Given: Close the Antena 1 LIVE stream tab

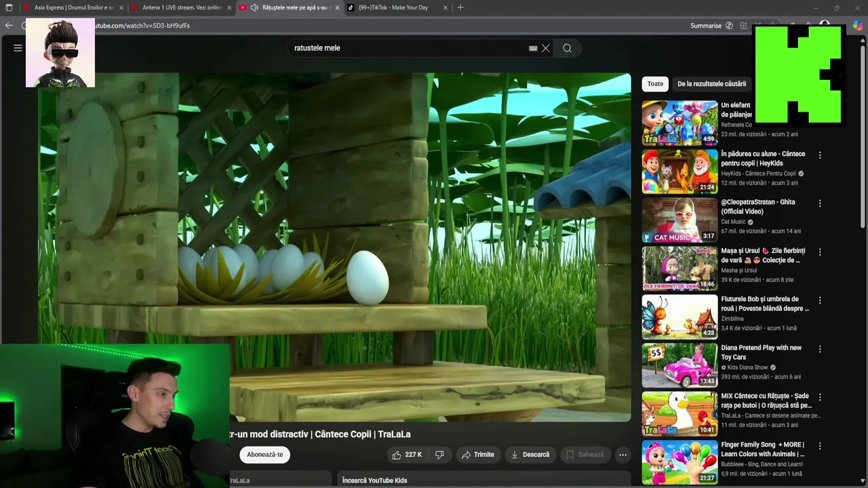Looking at the screenshot, I should (x=229, y=8).
